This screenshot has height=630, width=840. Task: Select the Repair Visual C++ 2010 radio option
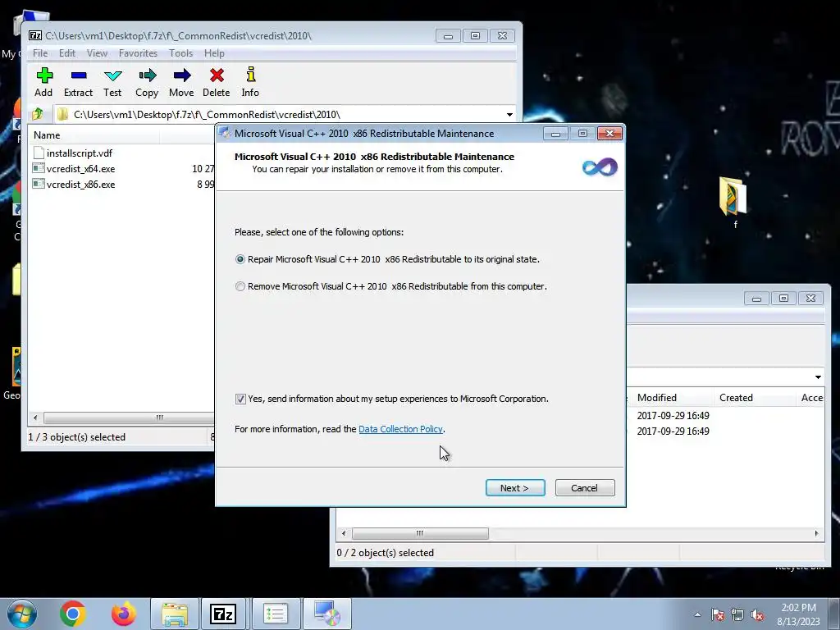click(240, 259)
